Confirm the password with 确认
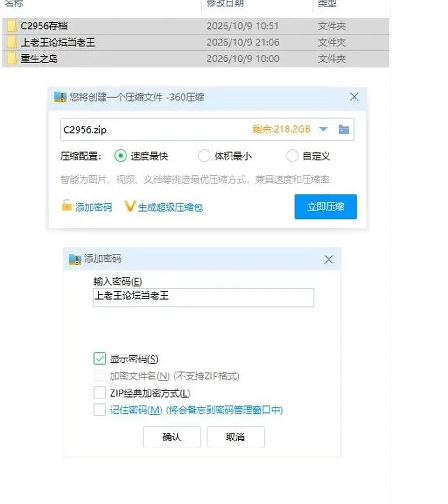The image size is (448, 504). click(x=172, y=437)
